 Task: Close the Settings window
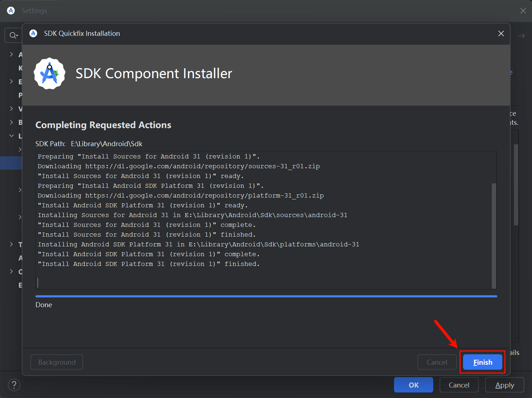(523, 10)
